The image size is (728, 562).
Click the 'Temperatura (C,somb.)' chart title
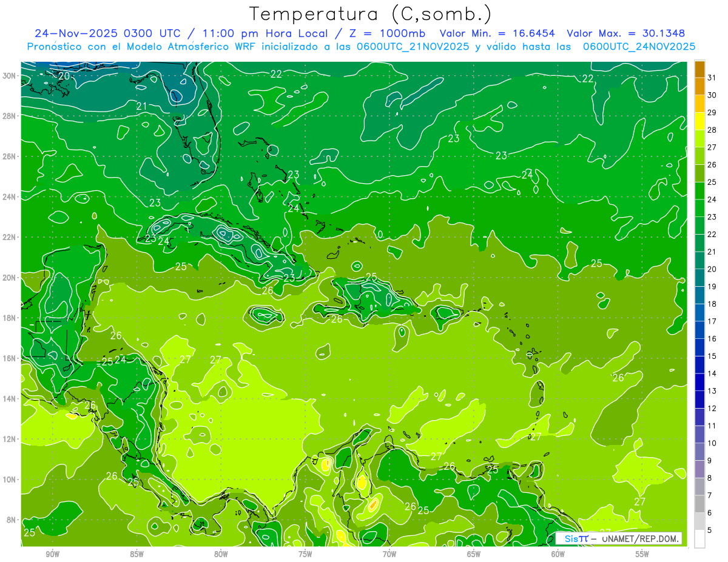(370, 15)
